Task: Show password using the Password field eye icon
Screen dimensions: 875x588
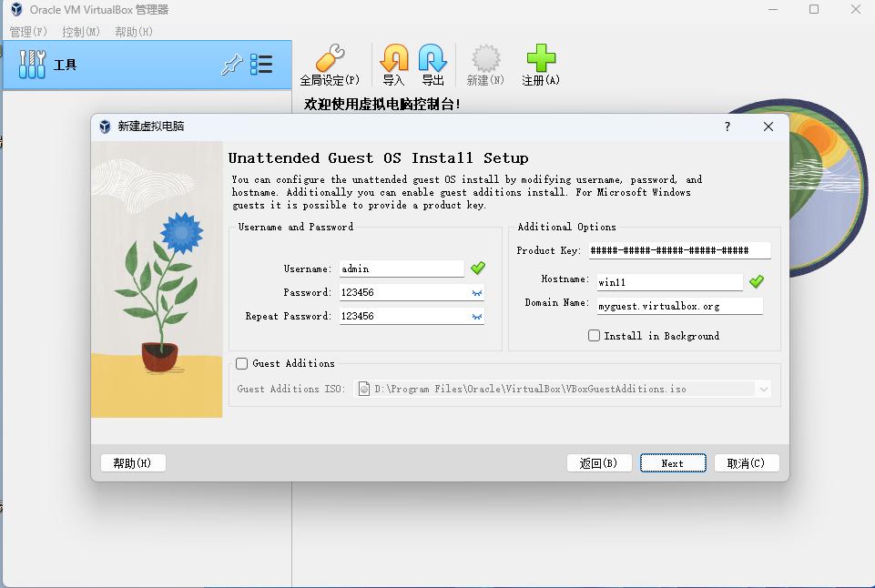Action: 476,293
